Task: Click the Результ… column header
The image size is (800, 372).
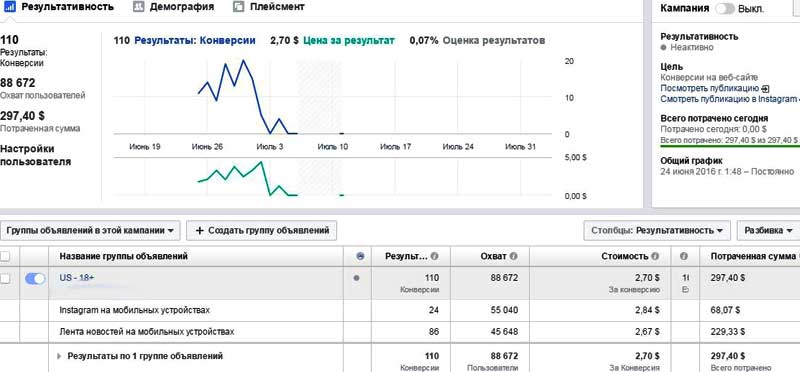Action: [406, 256]
